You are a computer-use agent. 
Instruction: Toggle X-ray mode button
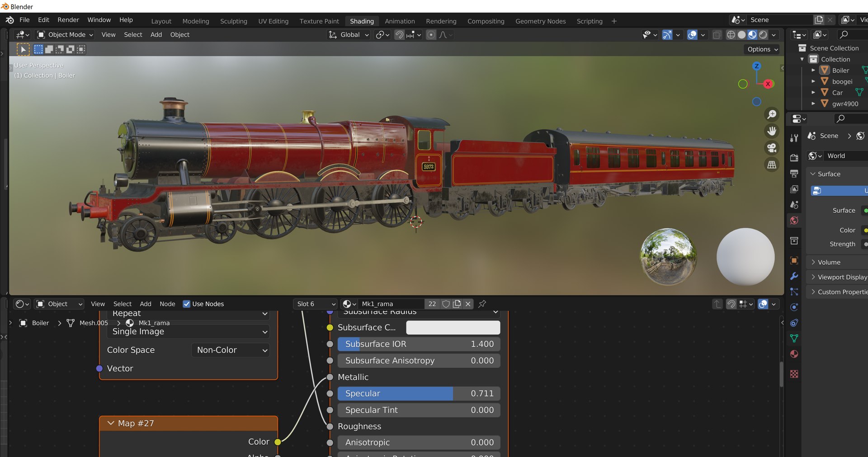717,35
